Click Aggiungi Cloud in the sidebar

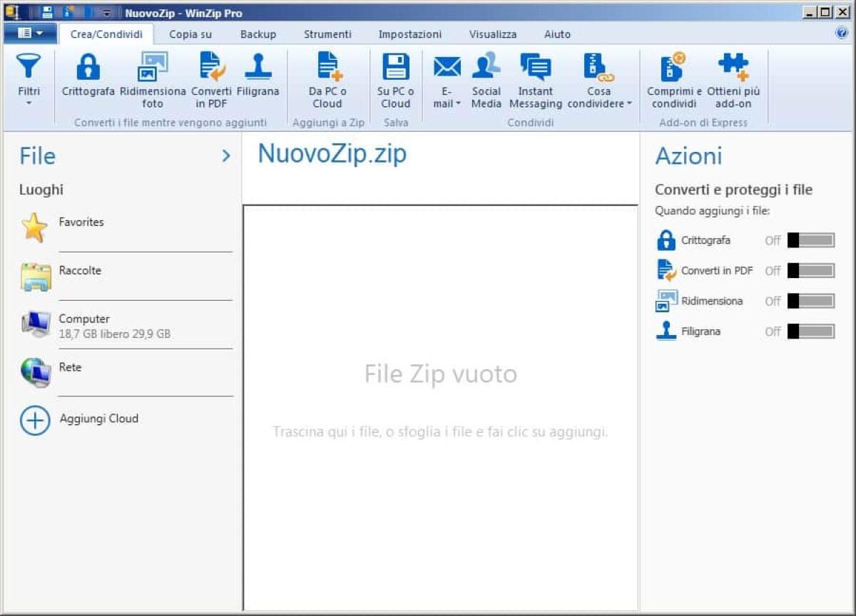101,419
